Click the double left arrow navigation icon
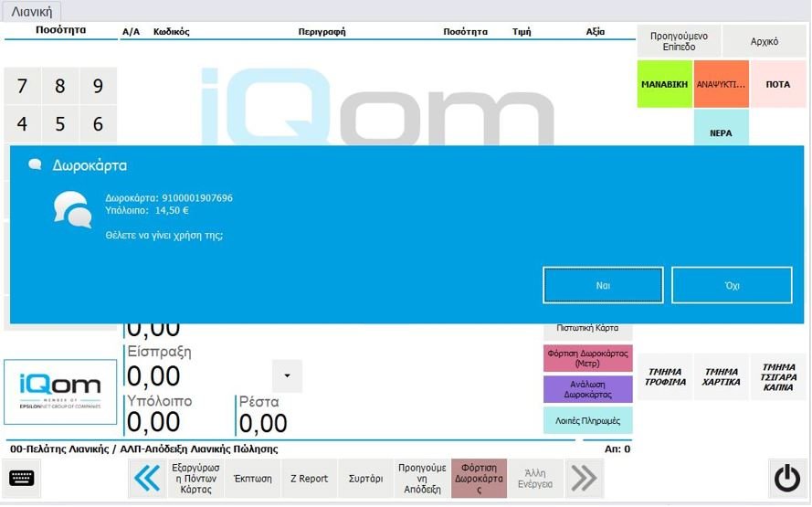 [146, 478]
